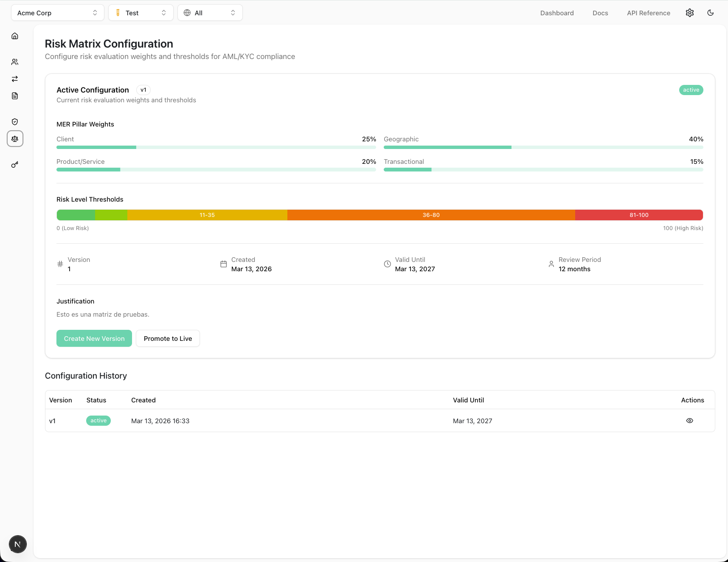Click Promote to Live button

tap(168, 338)
